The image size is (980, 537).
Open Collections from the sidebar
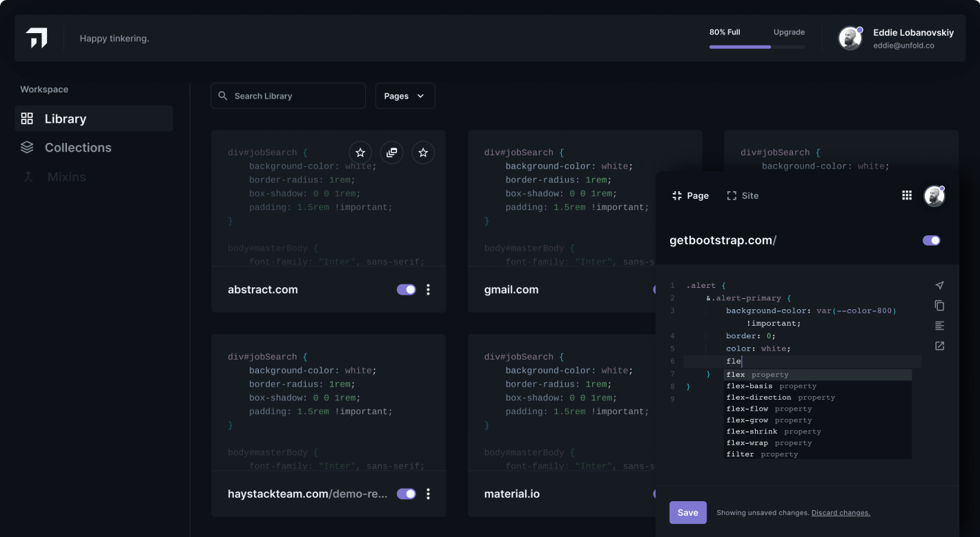[x=78, y=147]
